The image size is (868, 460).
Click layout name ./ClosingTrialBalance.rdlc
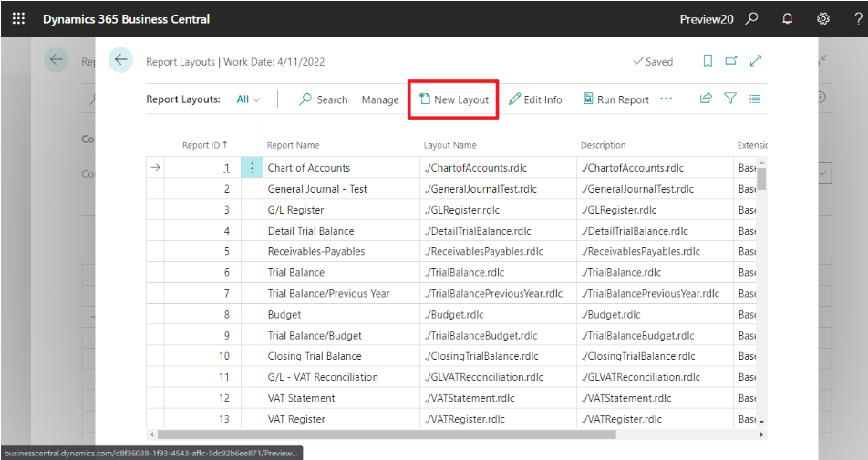coord(481,356)
